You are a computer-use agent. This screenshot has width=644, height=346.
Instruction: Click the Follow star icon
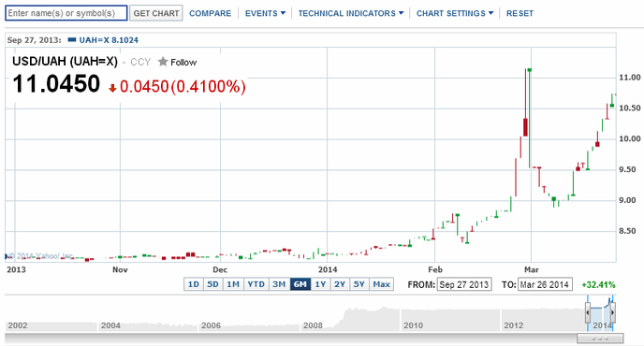(163, 62)
